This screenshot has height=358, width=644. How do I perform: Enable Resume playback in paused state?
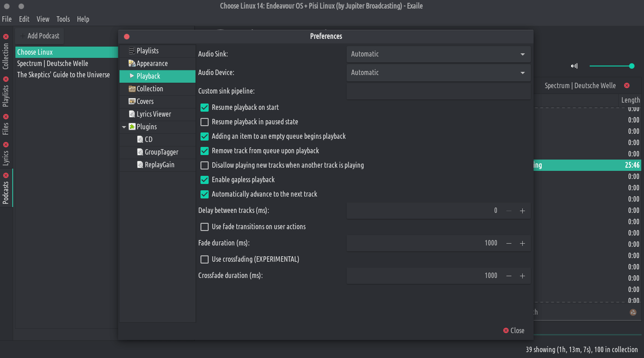click(x=205, y=122)
